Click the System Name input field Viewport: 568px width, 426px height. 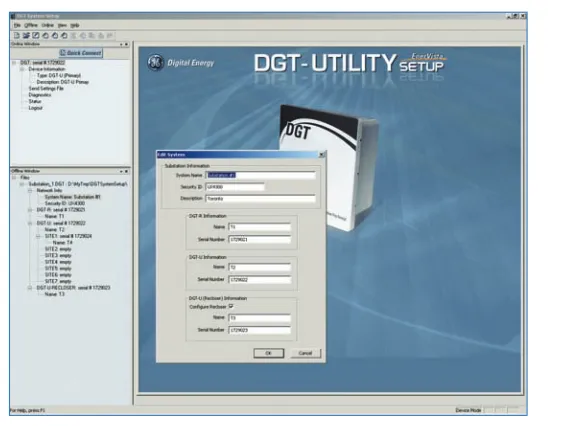tap(260, 175)
